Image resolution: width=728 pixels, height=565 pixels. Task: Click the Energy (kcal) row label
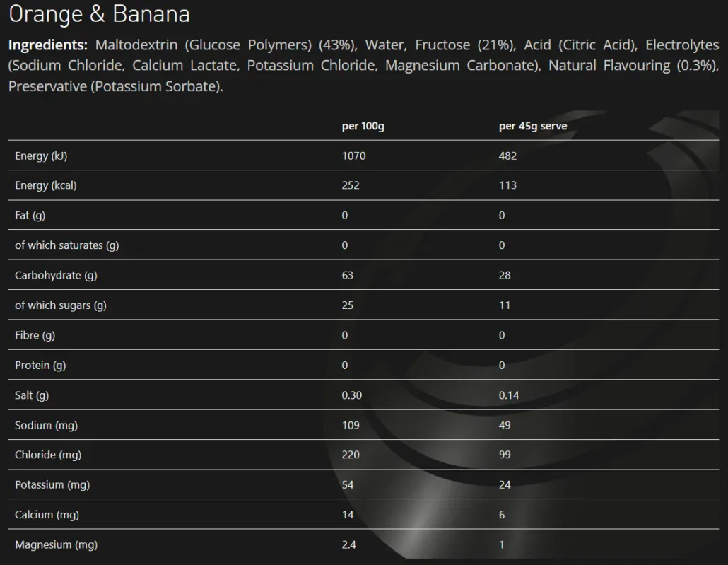45,185
